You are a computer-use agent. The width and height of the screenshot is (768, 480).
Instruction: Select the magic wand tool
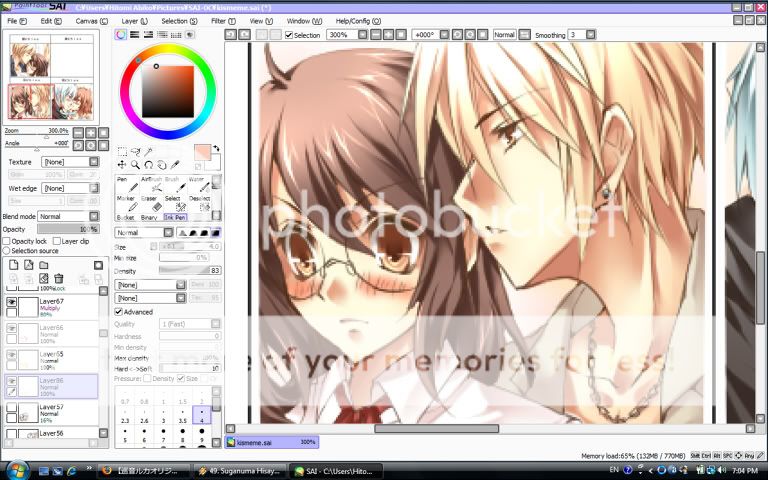(x=149, y=151)
